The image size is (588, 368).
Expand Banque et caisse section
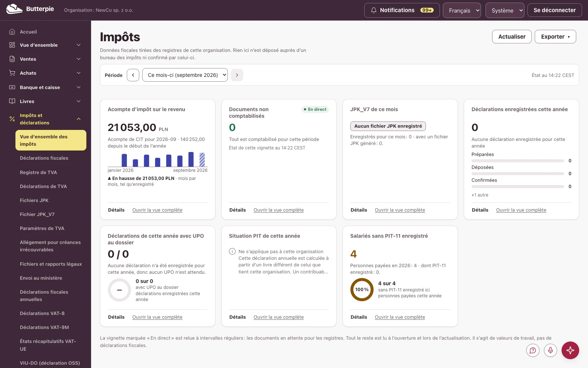[79, 87]
